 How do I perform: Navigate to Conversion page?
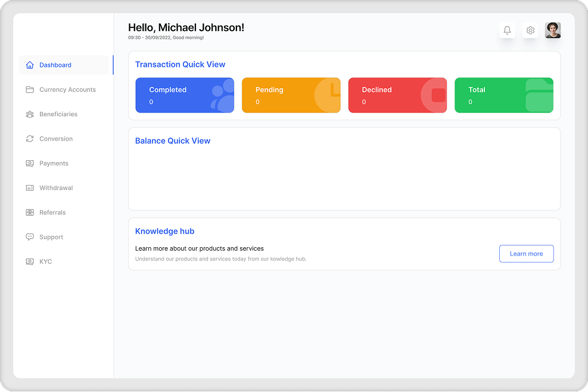pos(56,139)
